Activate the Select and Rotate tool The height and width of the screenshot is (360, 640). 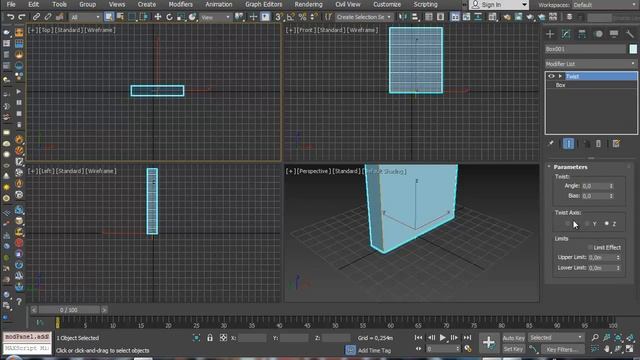click(169, 17)
